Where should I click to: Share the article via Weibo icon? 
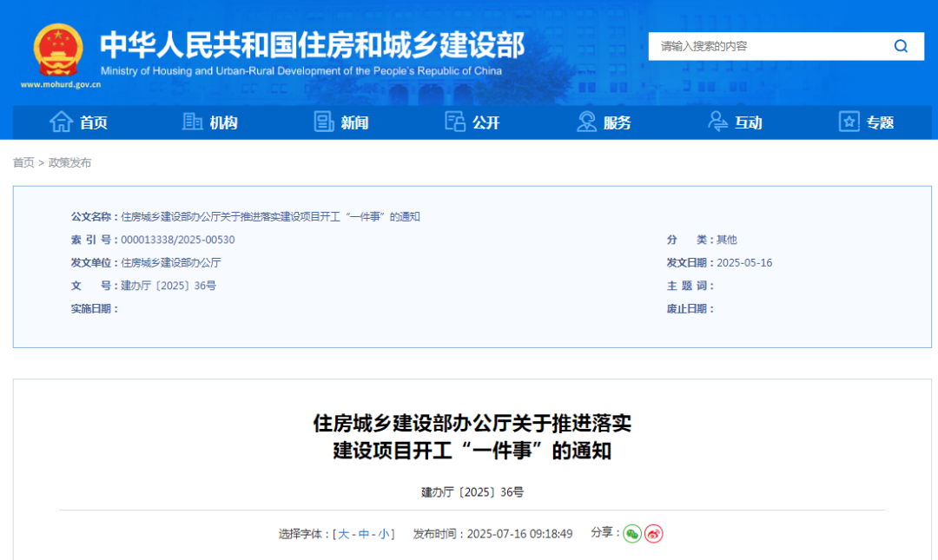653,534
